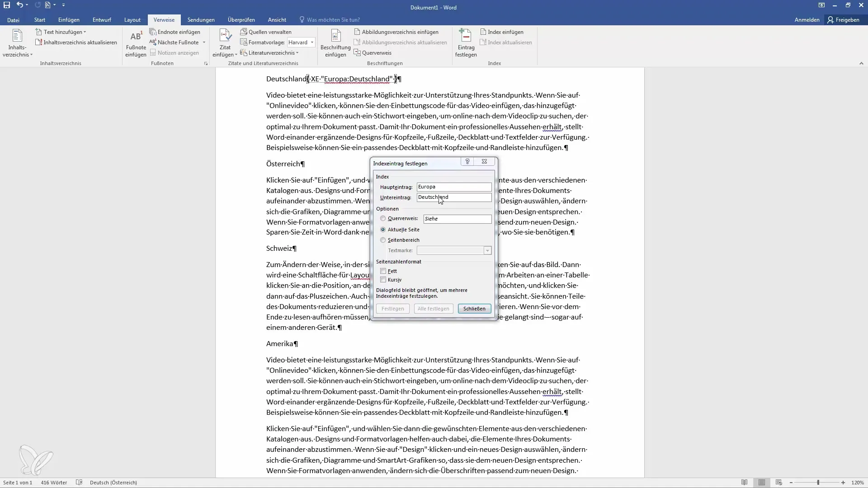868x488 pixels.
Task: Open customize quick access toolbar dropdown
Action: pos(63,5)
